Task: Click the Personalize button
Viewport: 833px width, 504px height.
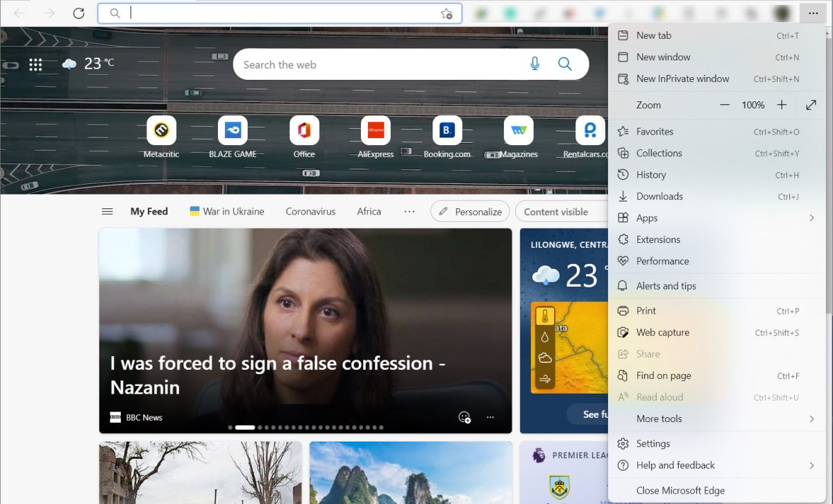Action: tap(470, 212)
